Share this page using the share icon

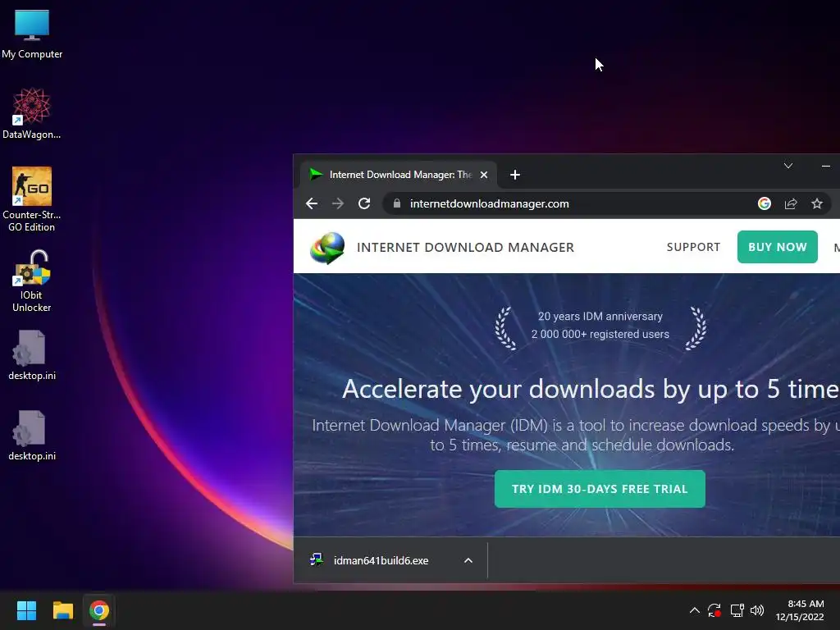click(791, 203)
